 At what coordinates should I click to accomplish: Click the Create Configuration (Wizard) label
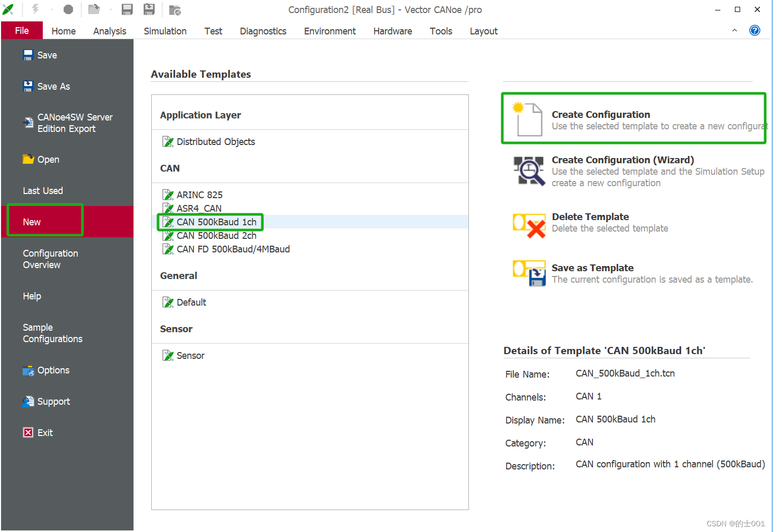[x=623, y=160]
